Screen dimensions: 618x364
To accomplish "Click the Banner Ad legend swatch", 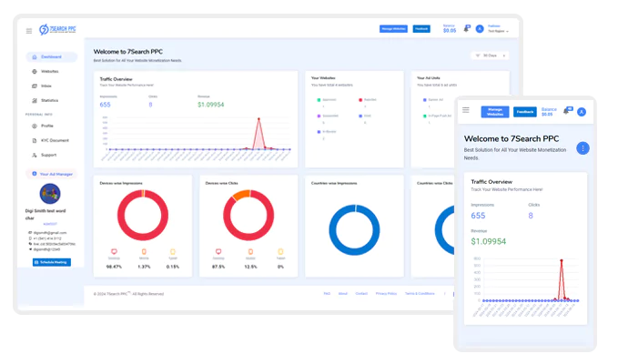I will pyautogui.click(x=425, y=100).
